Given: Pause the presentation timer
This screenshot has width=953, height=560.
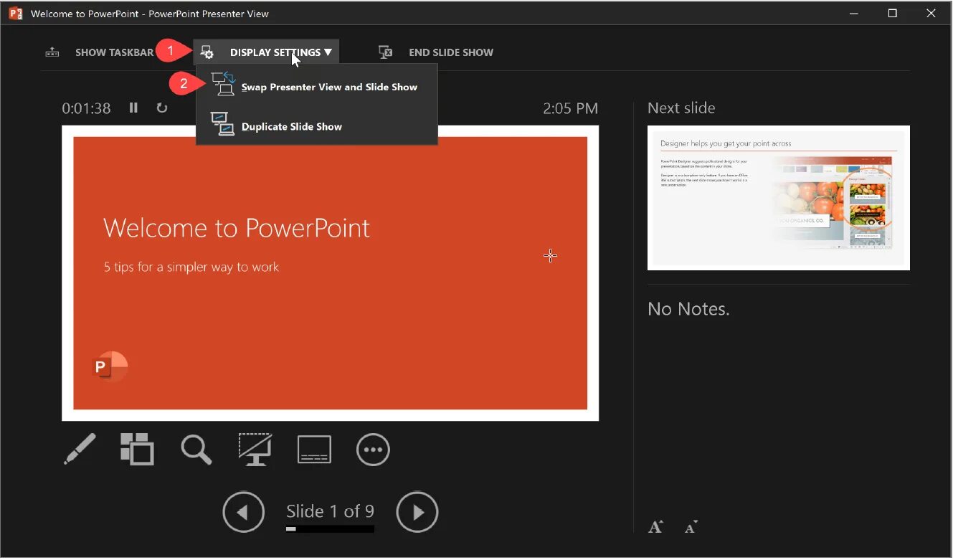Looking at the screenshot, I should tap(133, 108).
